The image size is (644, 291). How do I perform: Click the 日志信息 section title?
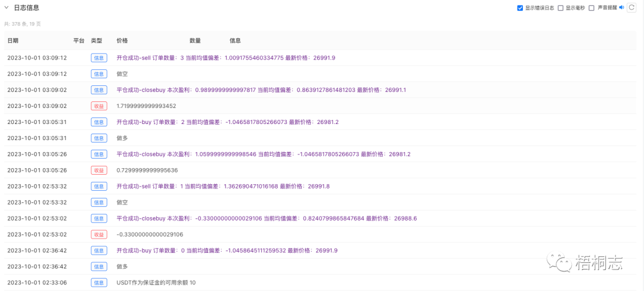26,8
